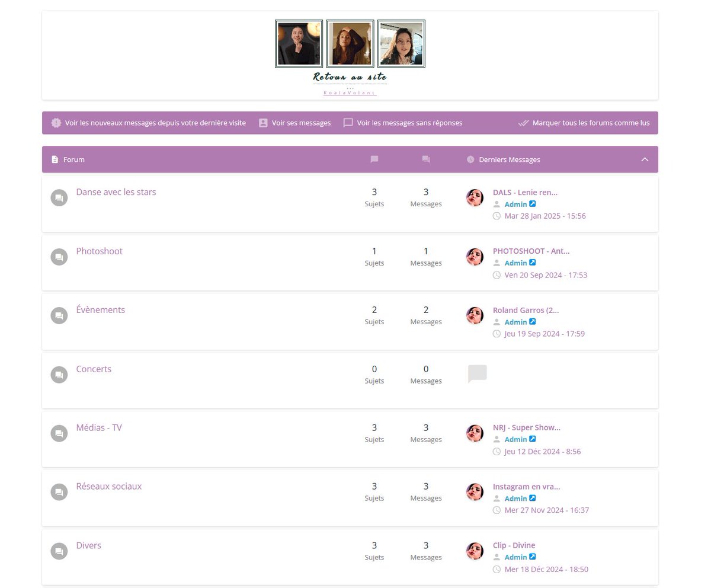Open the Clip - Divine topic
Viewport: 711px width, 588px height.
(x=514, y=545)
